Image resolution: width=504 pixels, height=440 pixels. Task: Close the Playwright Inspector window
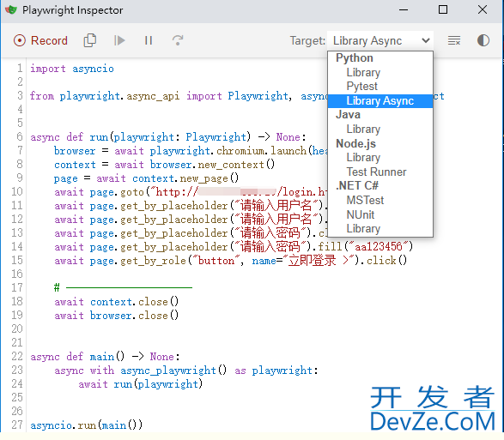point(483,9)
